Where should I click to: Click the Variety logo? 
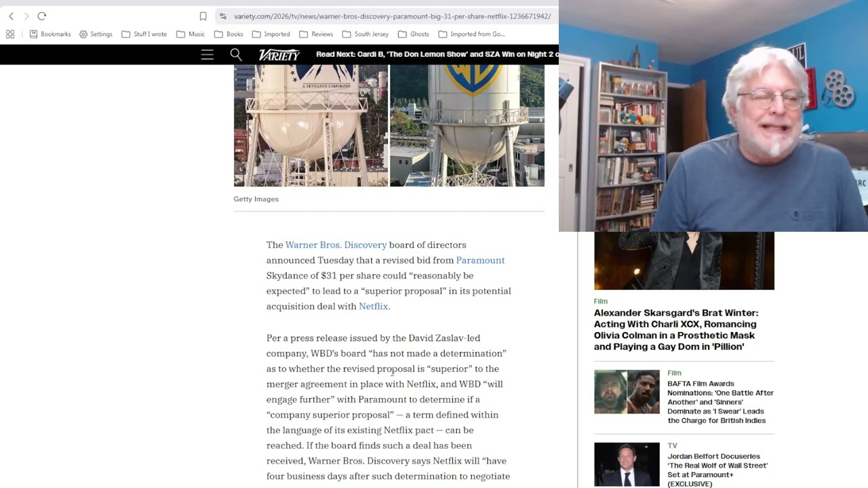coord(279,55)
